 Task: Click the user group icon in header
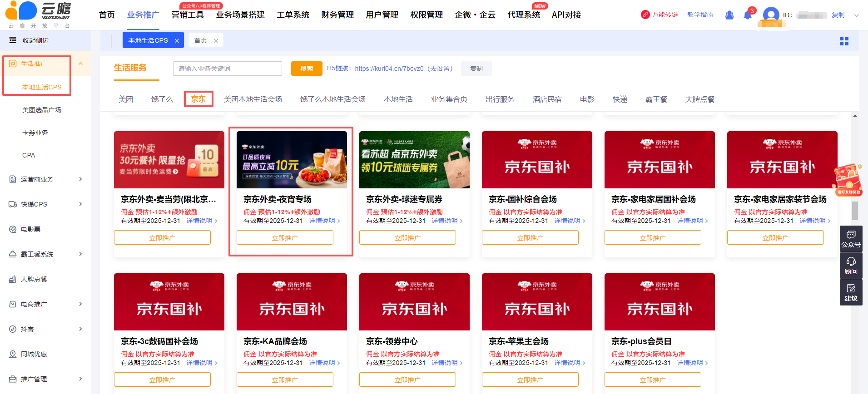pyautogui.click(x=729, y=15)
